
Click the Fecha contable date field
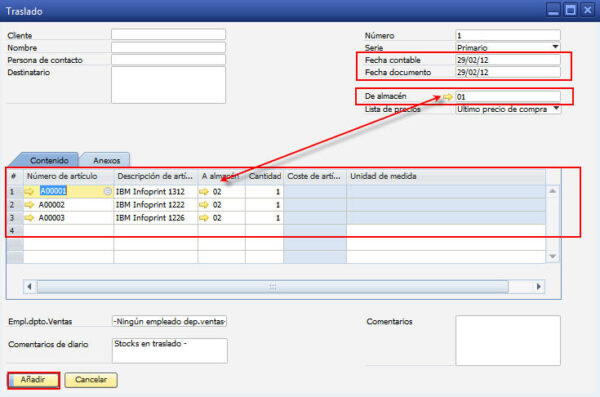click(508, 60)
